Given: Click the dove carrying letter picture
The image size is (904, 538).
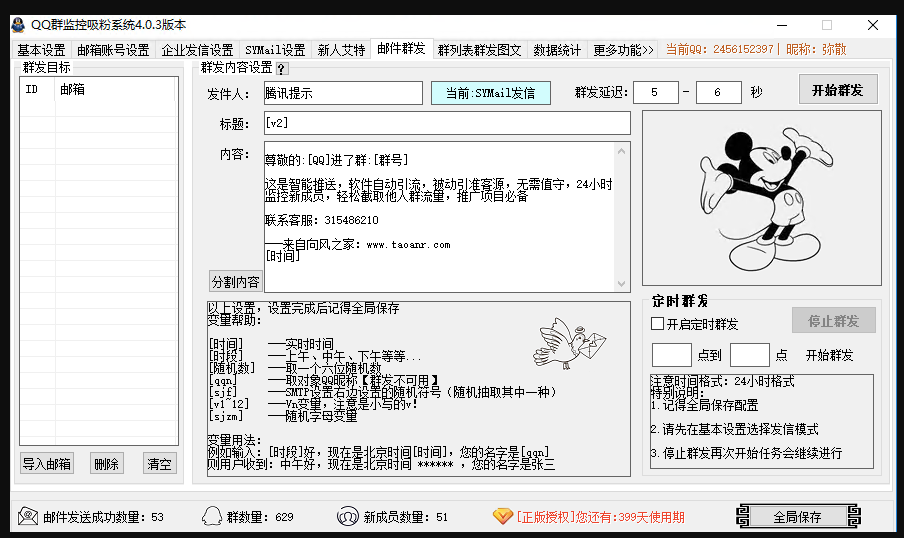Looking at the screenshot, I should (570, 344).
